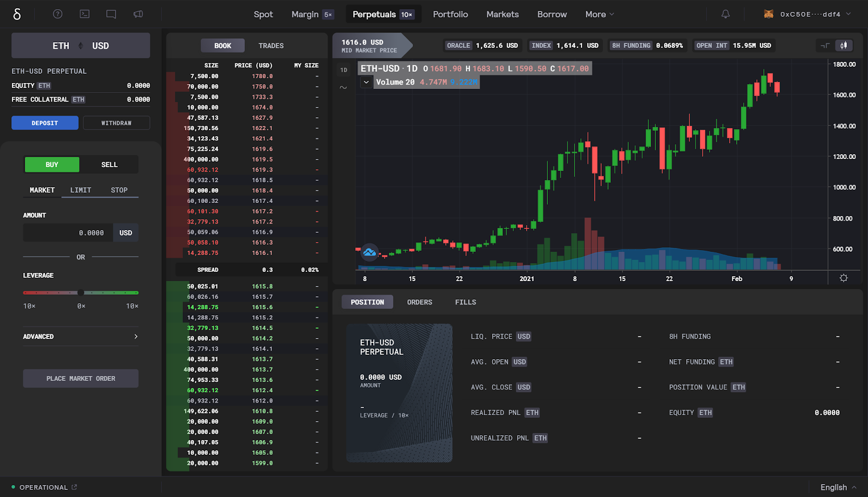Open the help question mark icon
The image size is (868, 497).
(x=58, y=14)
